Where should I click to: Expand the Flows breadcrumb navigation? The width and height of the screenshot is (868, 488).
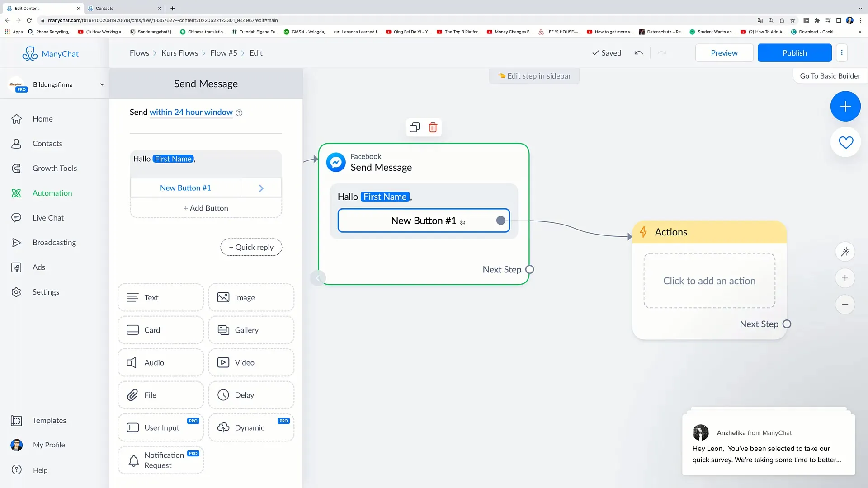[140, 53]
